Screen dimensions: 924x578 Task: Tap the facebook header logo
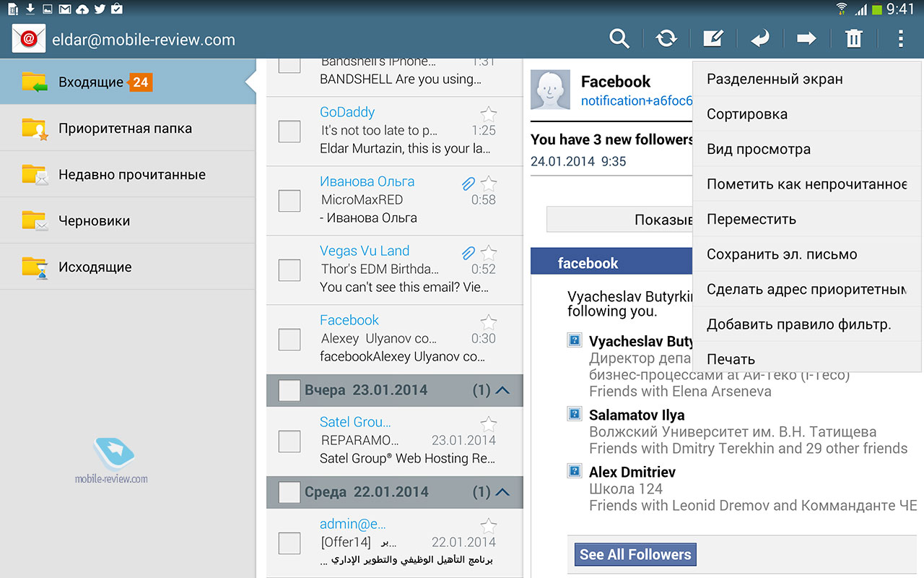[x=588, y=264]
